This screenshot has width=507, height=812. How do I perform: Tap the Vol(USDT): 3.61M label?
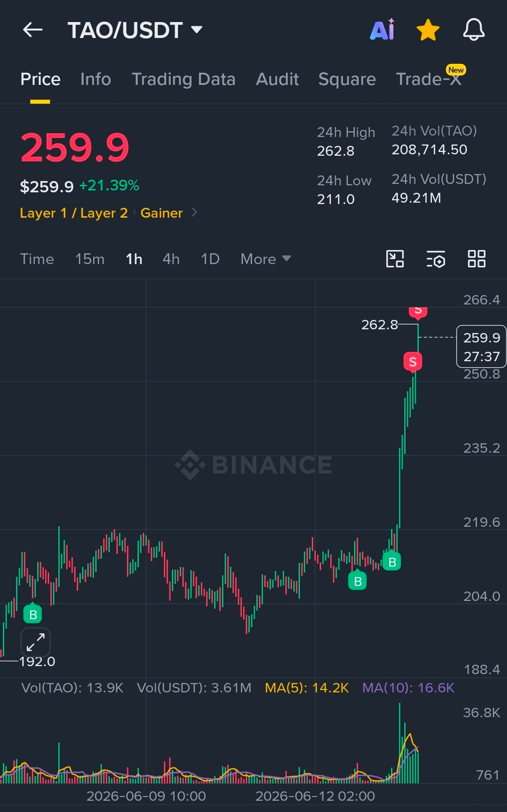[194, 688]
